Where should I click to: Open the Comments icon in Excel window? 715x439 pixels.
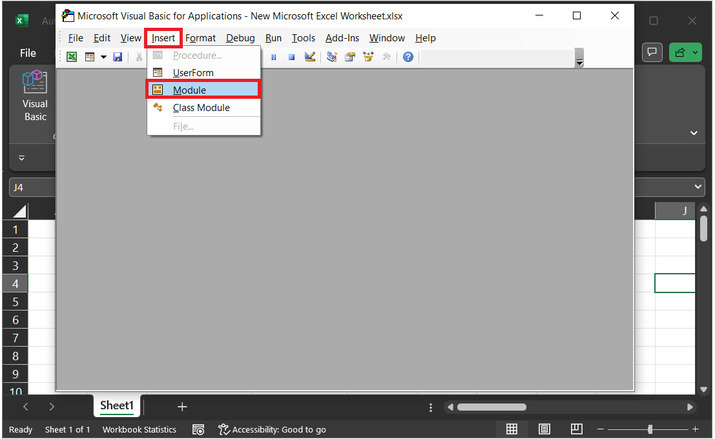click(x=652, y=52)
